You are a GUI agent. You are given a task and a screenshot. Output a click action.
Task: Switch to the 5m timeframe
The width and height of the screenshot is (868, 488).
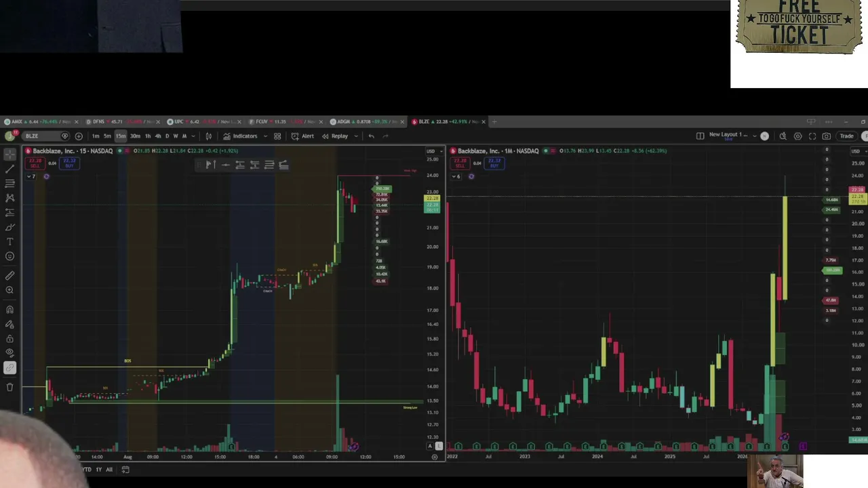(107, 136)
